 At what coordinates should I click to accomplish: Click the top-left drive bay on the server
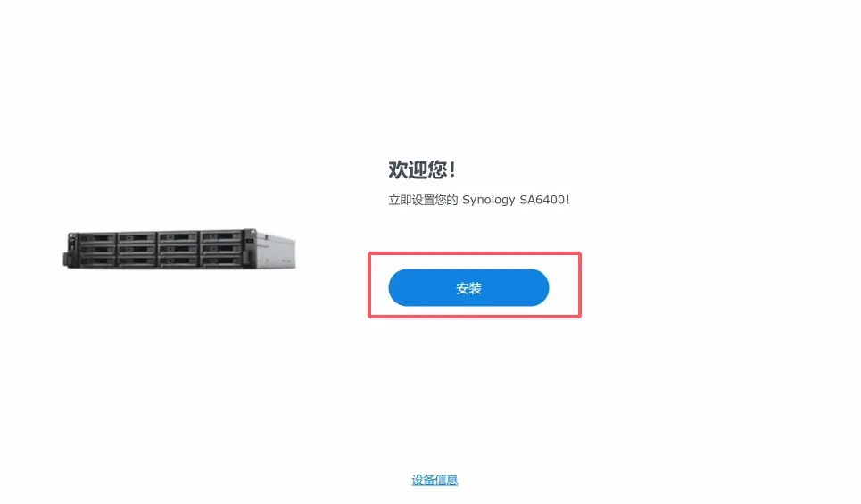(x=98, y=238)
